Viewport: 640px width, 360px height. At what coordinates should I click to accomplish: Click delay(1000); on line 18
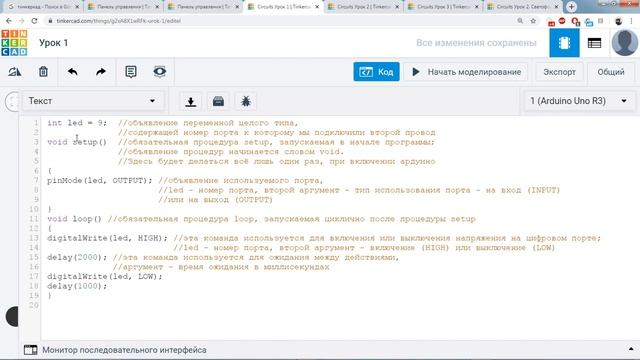(x=77, y=286)
